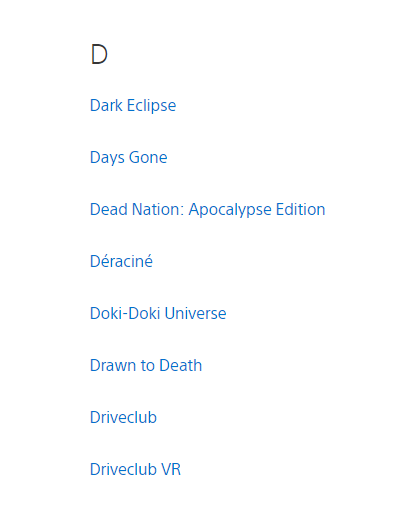Follow the Déraciné hyperlink
The width and height of the screenshot is (413, 508).
(121, 261)
